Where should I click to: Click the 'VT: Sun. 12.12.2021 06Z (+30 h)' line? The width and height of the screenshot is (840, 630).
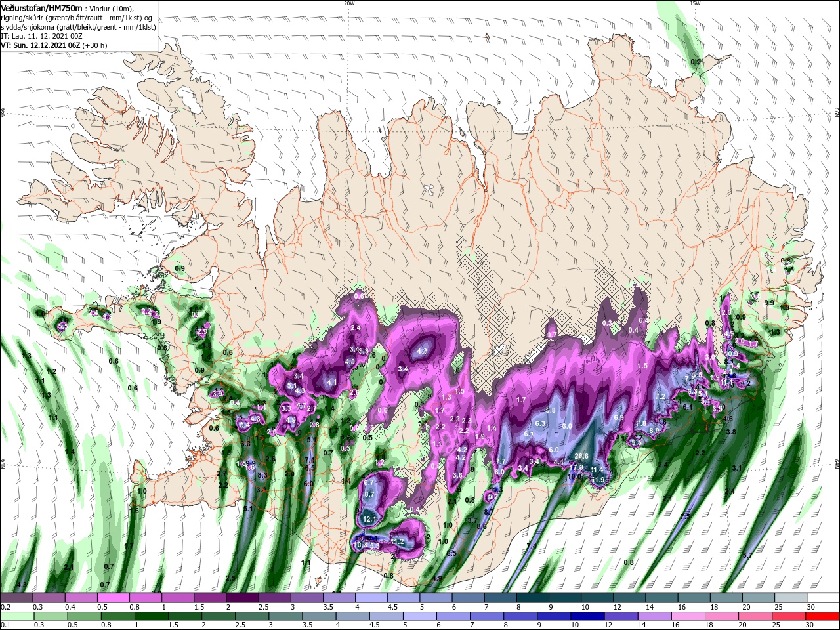(x=54, y=45)
